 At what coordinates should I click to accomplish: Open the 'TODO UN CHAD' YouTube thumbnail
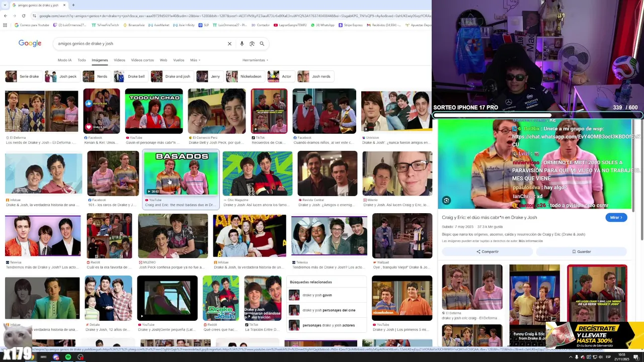(153, 111)
